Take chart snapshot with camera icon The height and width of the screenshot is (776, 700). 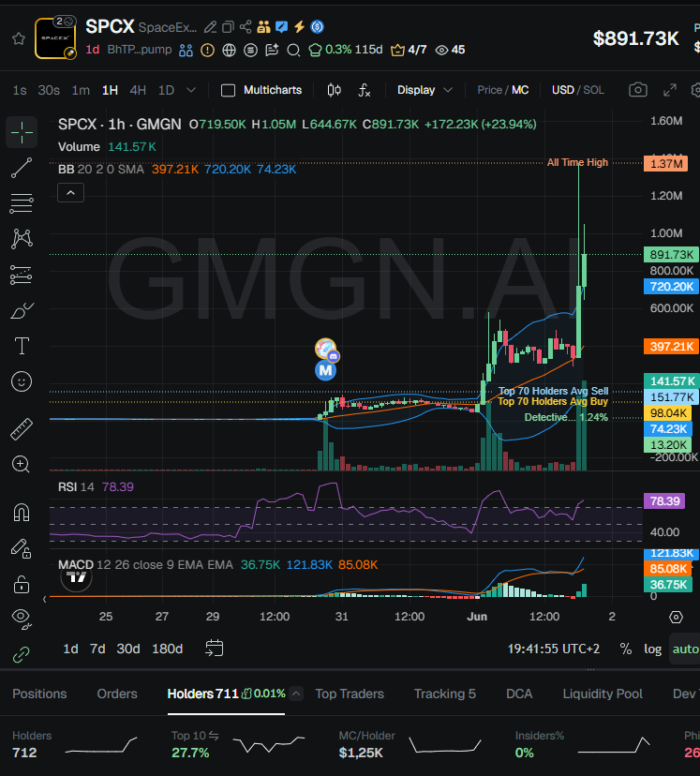637,90
